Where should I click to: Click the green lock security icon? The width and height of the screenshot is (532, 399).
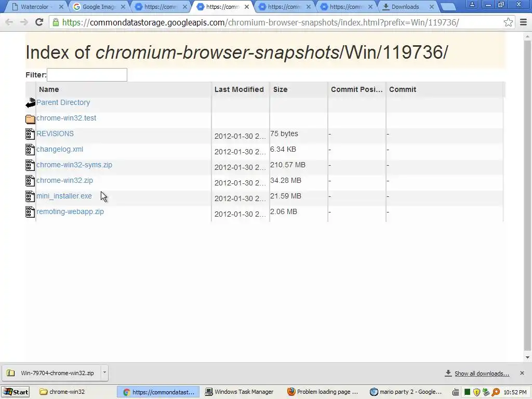point(56,22)
